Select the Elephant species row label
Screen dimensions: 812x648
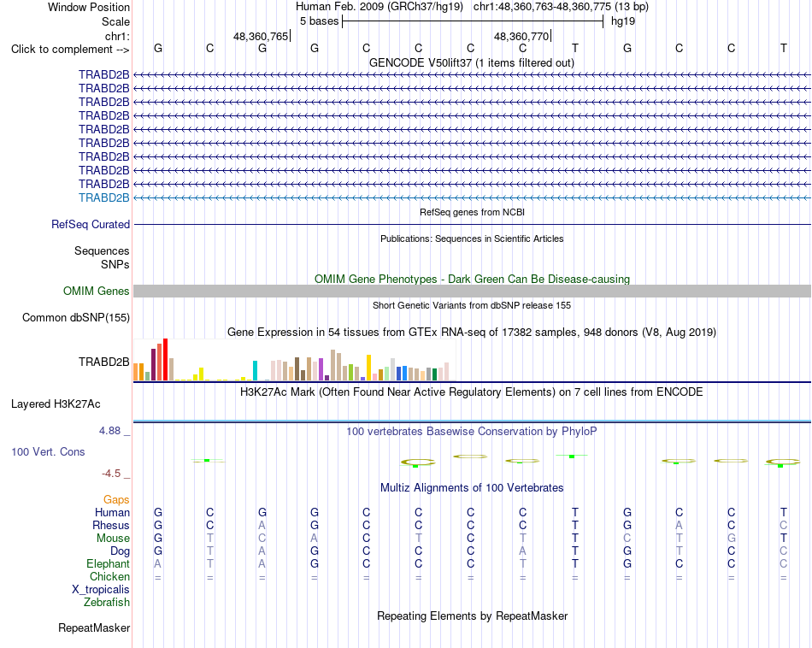coord(109,563)
